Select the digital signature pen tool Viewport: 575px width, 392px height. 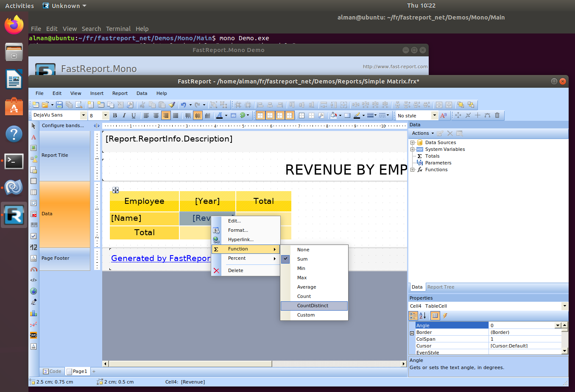(33, 302)
